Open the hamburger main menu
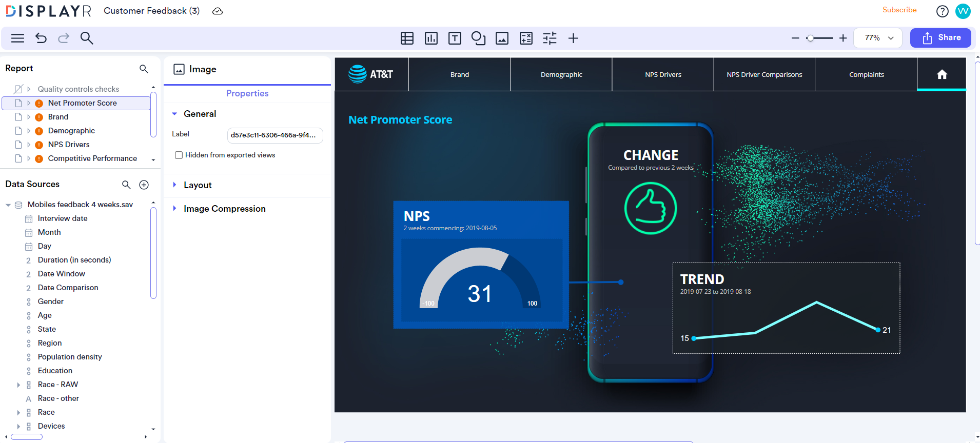Screen dimensions: 980x443 pyautogui.click(x=17, y=38)
